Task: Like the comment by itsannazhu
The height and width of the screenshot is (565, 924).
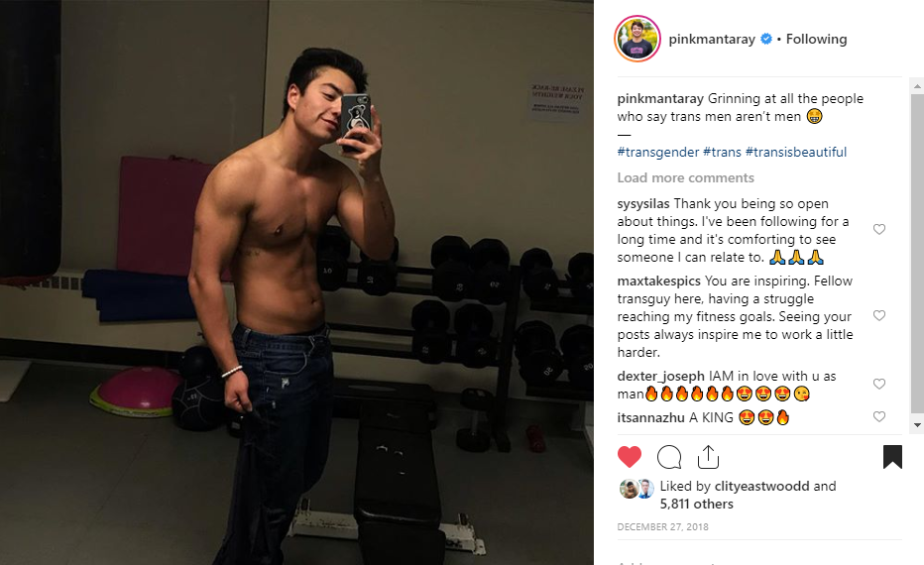Action: 879,416
